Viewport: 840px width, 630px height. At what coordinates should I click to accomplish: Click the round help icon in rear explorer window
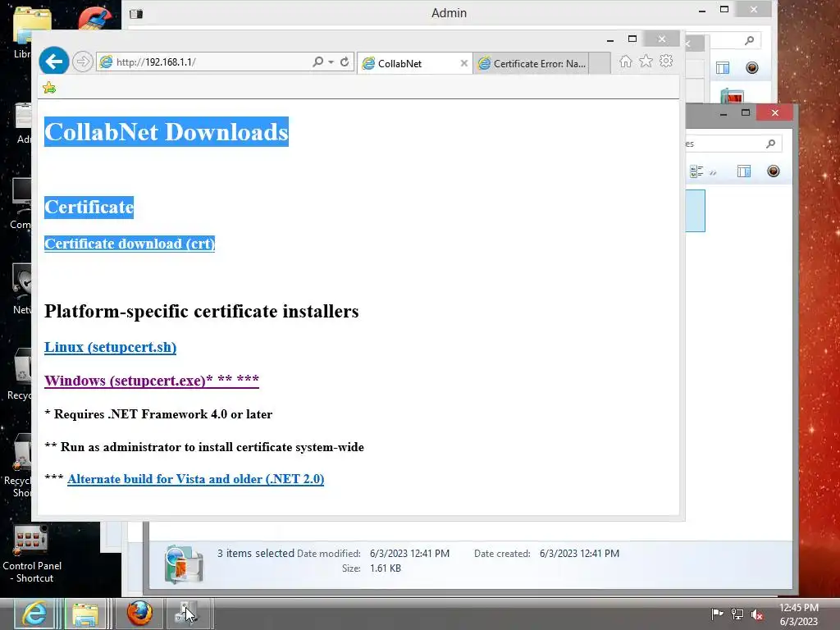pos(774,171)
